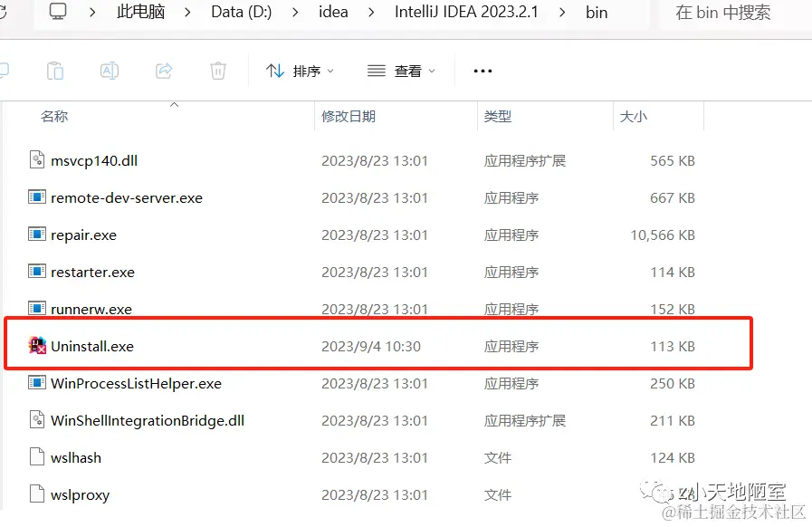Click Uninstall.exe size 113 KB
812x527 pixels.
[x=673, y=346]
